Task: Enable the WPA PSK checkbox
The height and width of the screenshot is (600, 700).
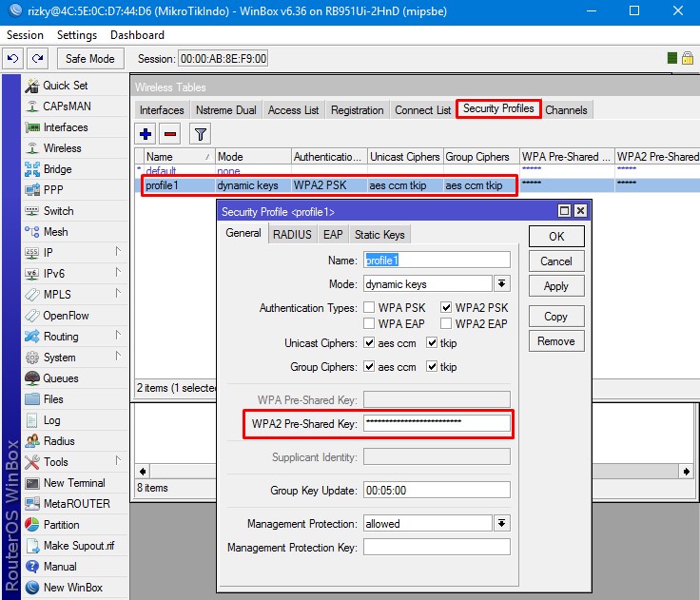Action: (369, 308)
